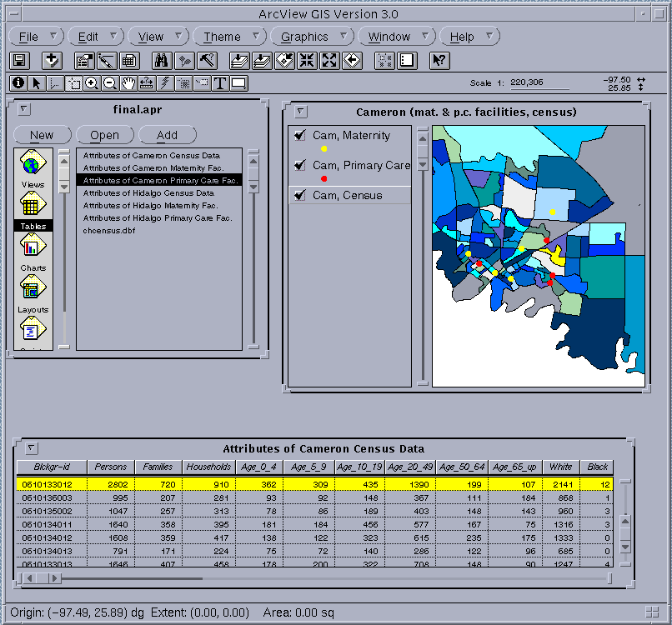The width and height of the screenshot is (672, 625).
Task: Click the legend panel scroll up arrow
Action: [x=423, y=139]
